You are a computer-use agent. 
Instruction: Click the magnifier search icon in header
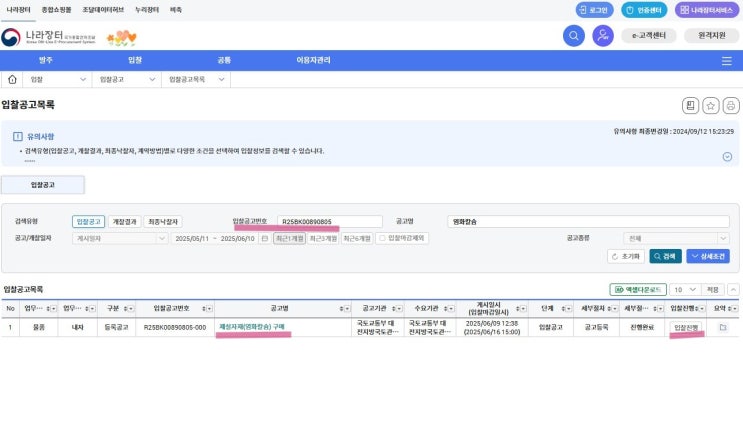tap(573, 36)
